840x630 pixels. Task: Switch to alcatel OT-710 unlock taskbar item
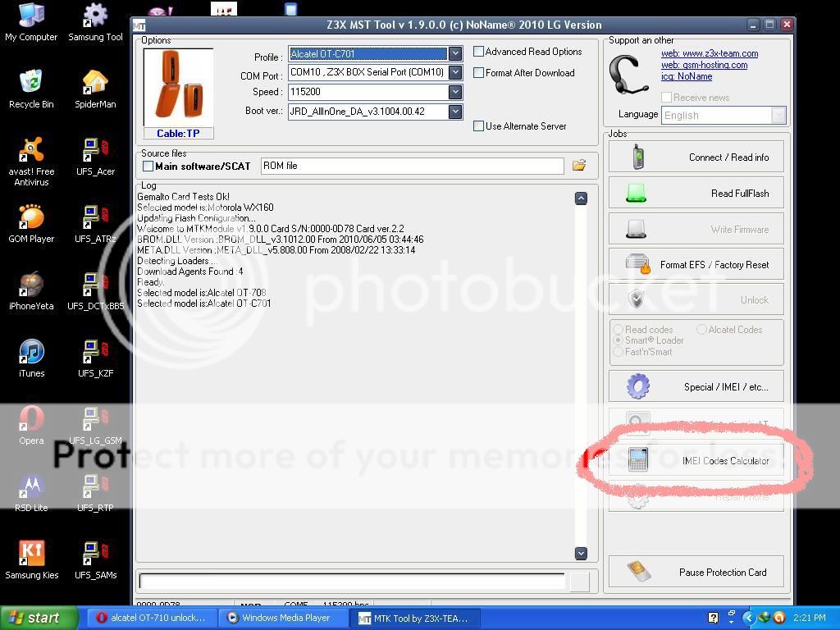click(x=153, y=618)
